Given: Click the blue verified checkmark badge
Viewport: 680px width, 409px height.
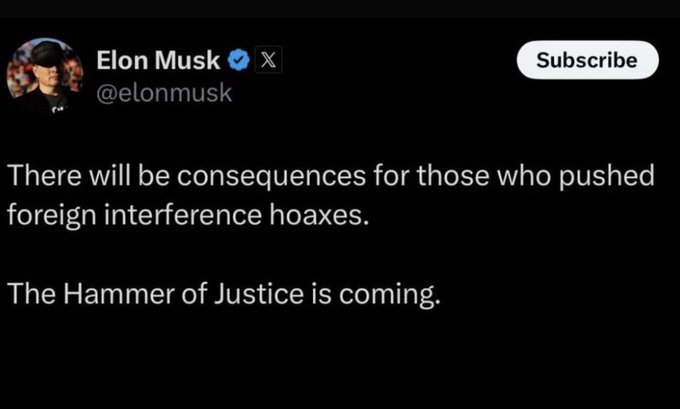Looking at the screenshot, I should 237,60.
